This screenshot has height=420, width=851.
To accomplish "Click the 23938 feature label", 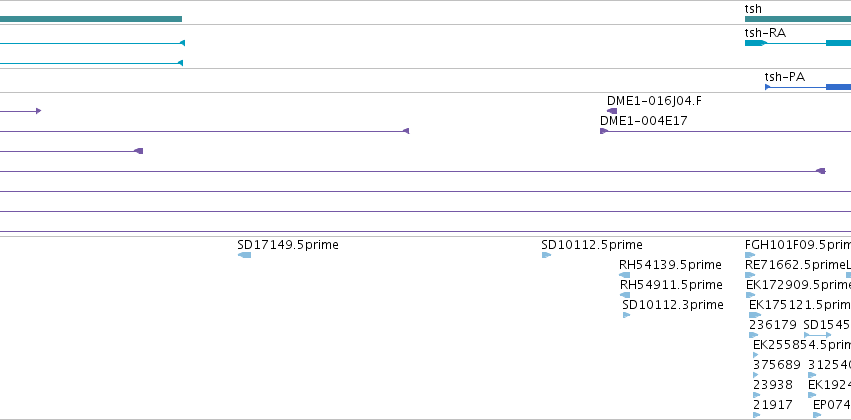I will pyautogui.click(x=773, y=385).
